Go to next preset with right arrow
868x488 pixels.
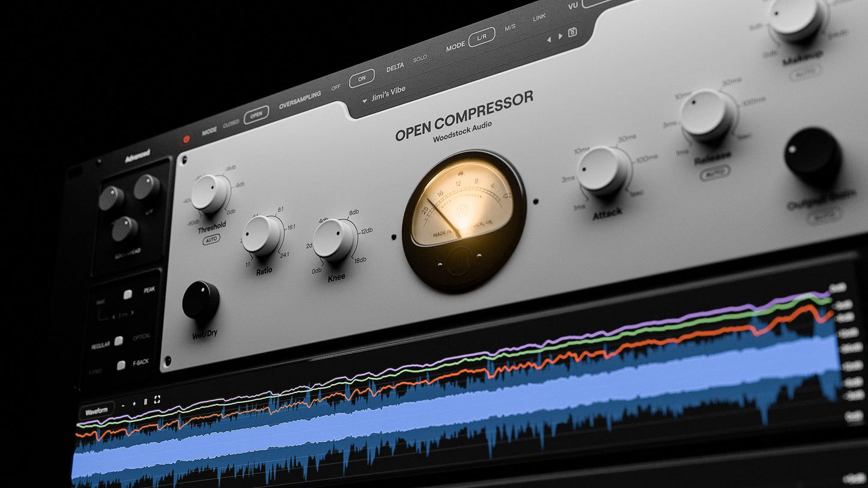click(x=560, y=36)
